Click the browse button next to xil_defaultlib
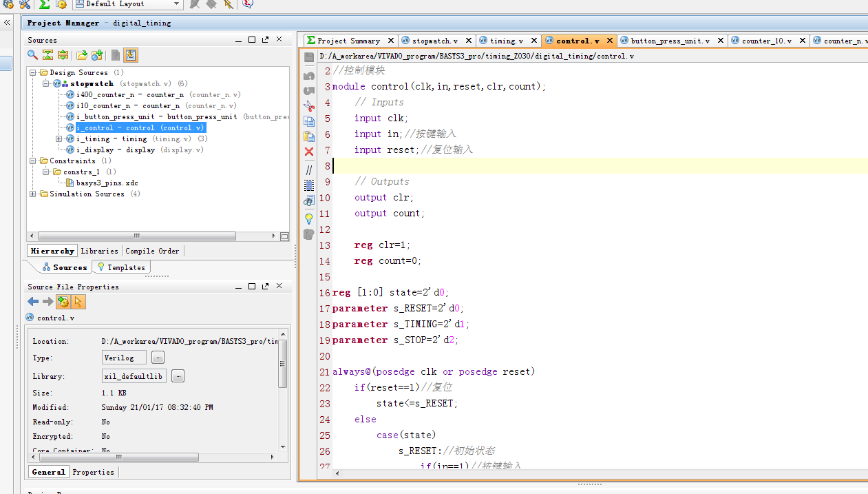 pyautogui.click(x=178, y=376)
